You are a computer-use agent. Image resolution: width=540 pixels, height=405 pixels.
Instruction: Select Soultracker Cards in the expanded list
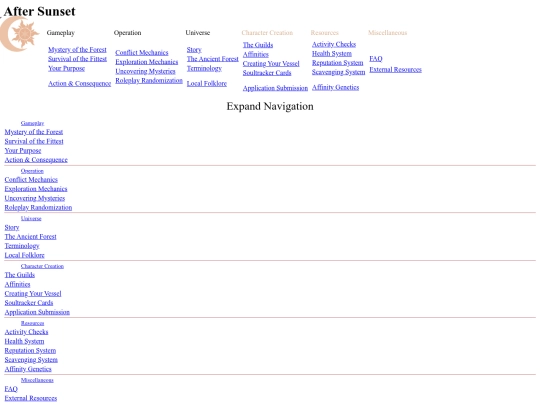coord(29,303)
